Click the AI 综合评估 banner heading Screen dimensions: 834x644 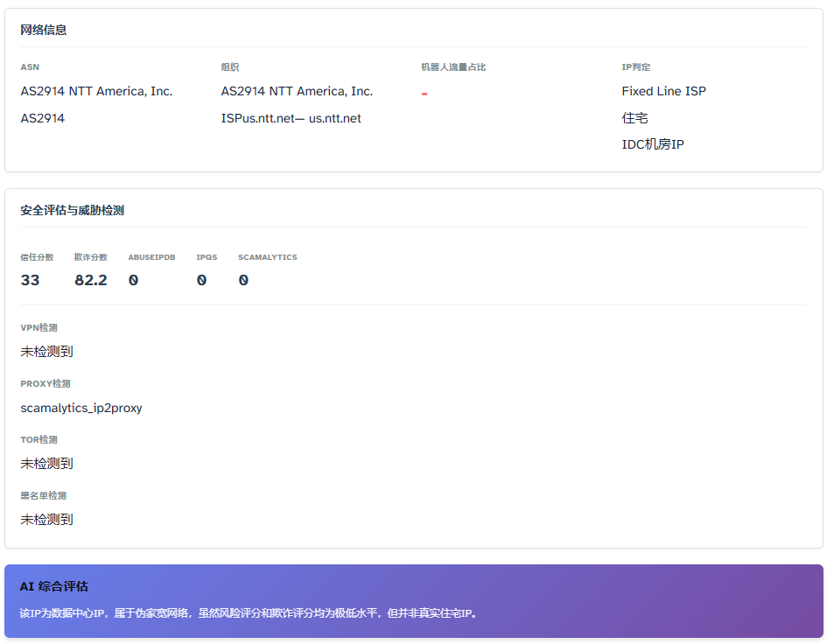[53, 586]
